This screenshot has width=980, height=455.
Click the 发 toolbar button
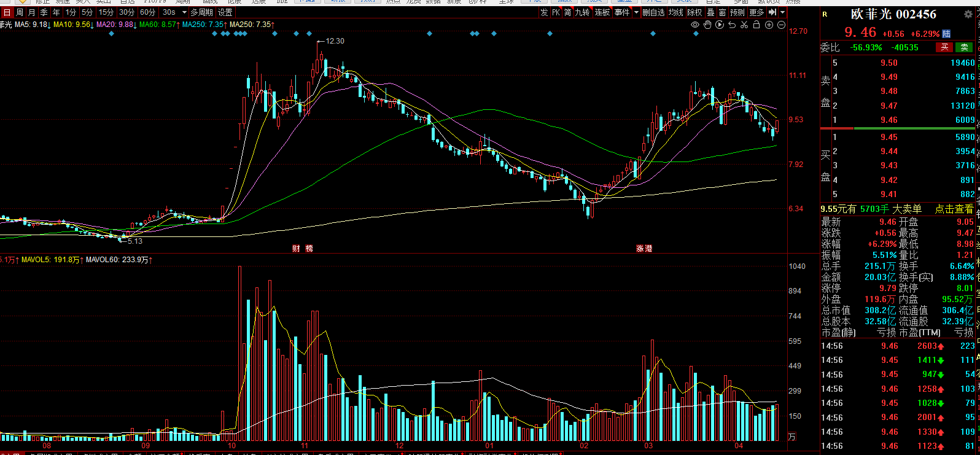tap(544, 12)
